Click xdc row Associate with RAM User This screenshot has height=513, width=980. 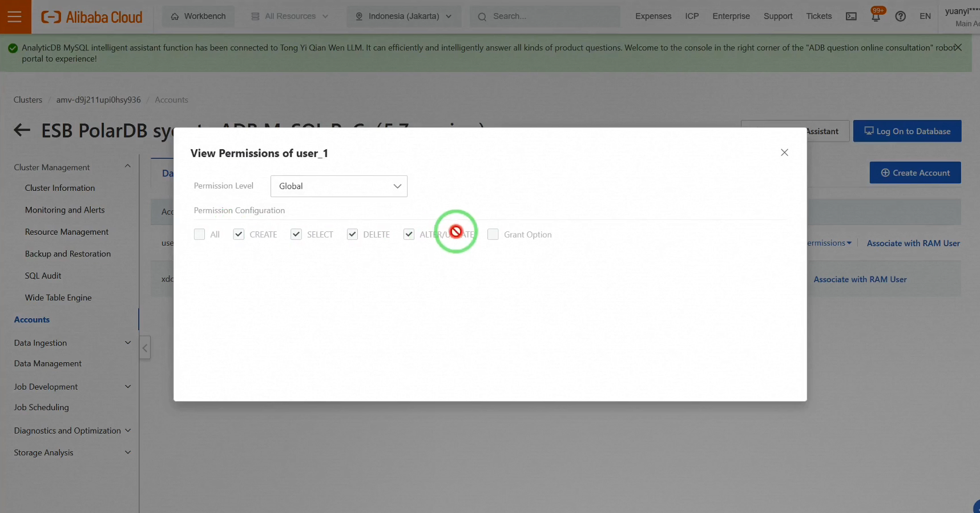860,279
